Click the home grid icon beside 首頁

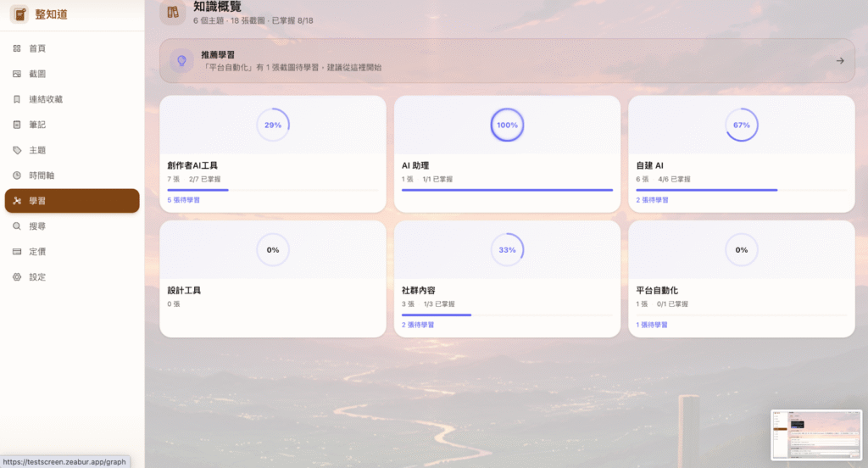click(x=17, y=48)
